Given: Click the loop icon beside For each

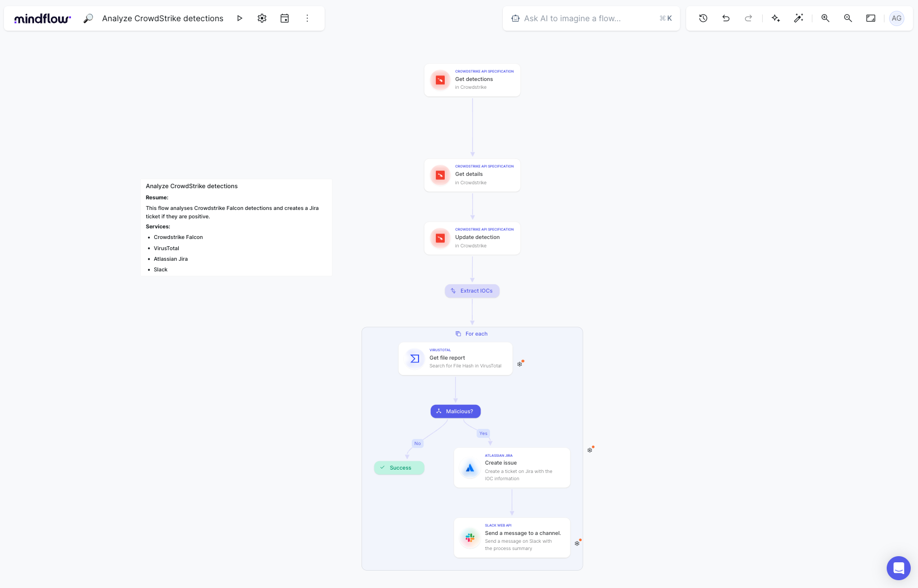Looking at the screenshot, I should click(x=458, y=334).
